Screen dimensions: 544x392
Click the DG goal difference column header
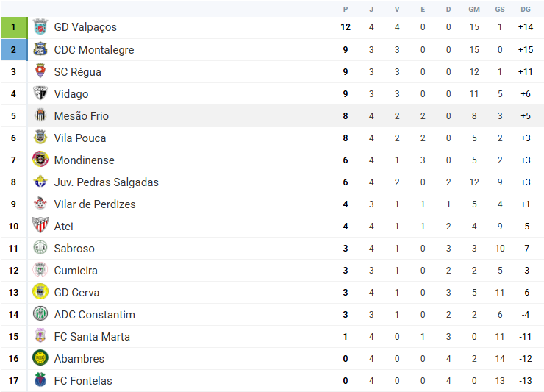[x=526, y=10]
